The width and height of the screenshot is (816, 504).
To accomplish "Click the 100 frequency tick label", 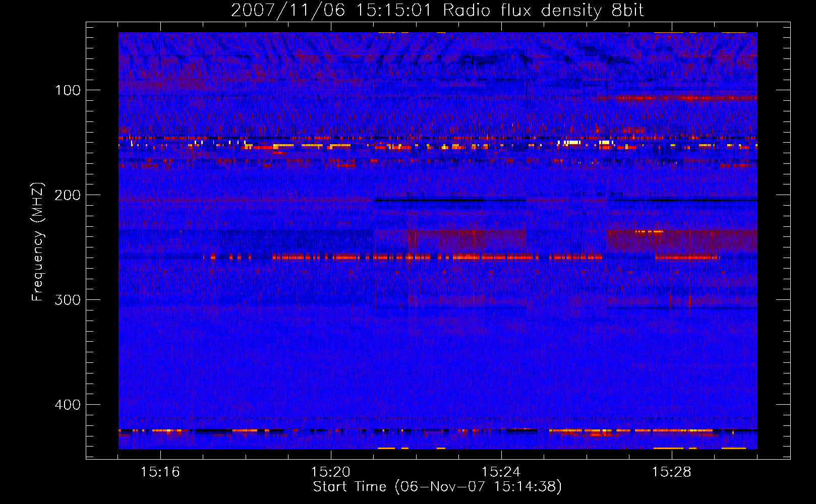I will pos(68,90).
